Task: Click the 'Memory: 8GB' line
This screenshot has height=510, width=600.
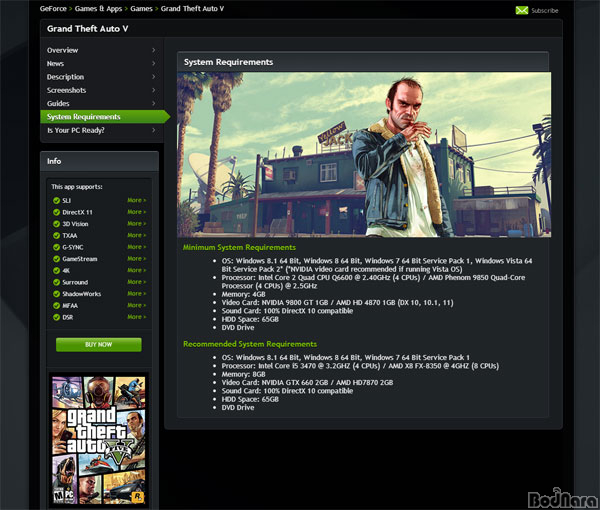Action: pos(243,374)
